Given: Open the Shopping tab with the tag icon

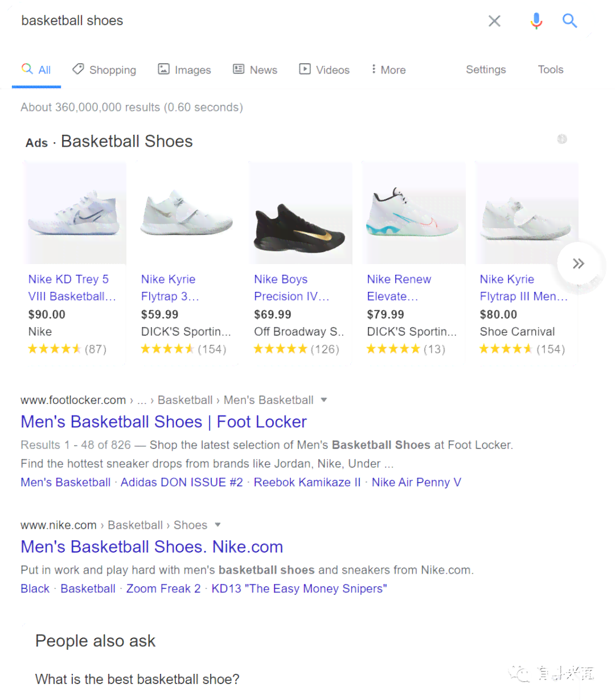Looking at the screenshot, I should [x=104, y=70].
